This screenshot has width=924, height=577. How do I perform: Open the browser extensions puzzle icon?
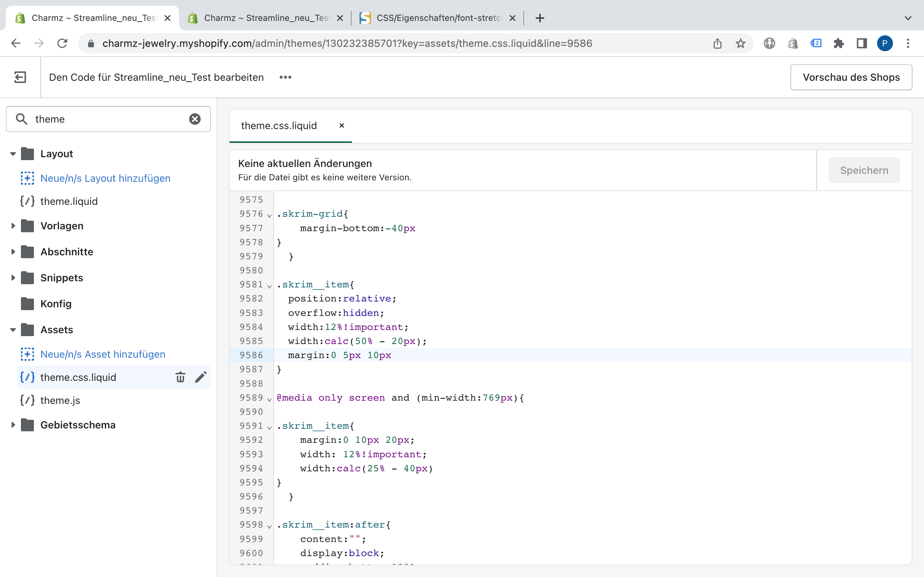(838, 43)
